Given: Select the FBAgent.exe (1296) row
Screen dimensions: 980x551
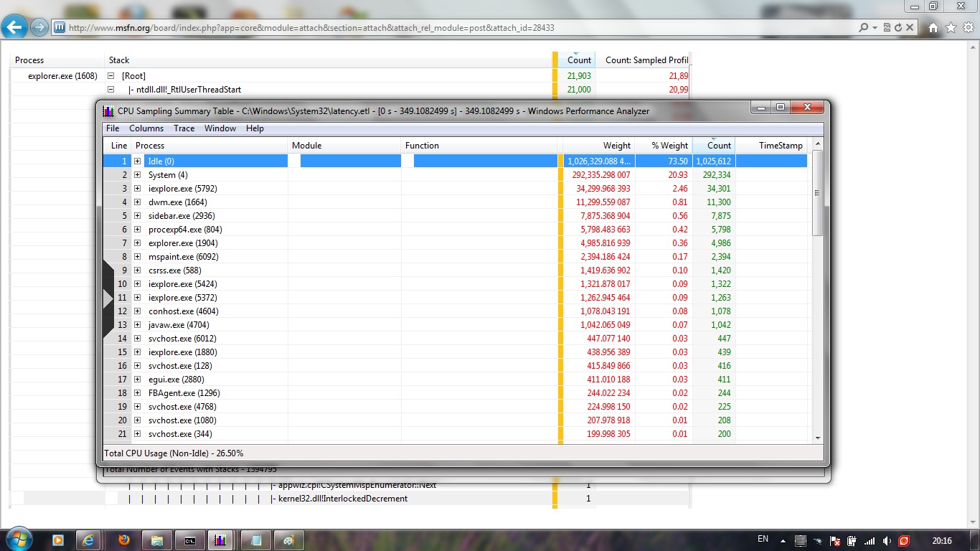Looking at the screenshot, I should 455,393.
